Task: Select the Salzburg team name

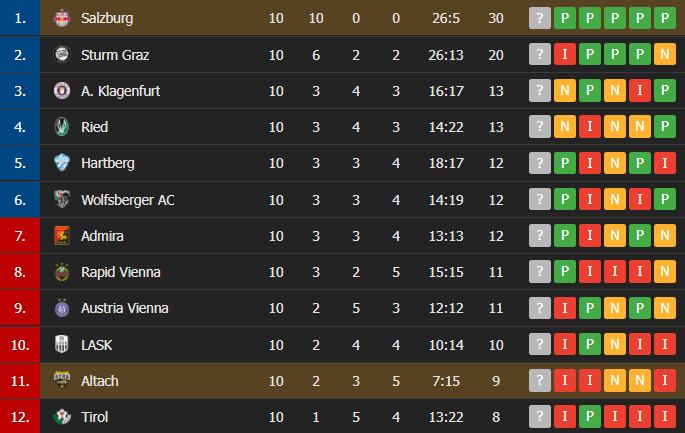Action: (107, 18)
